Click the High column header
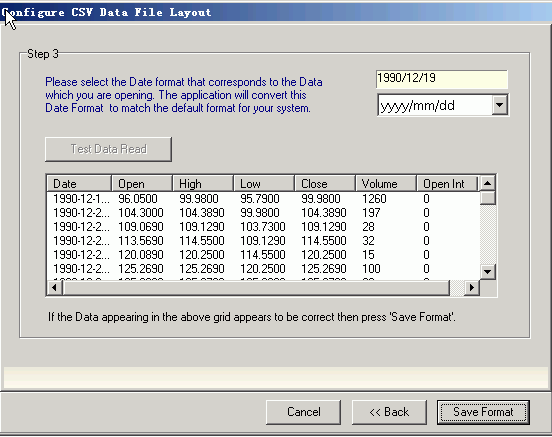This screenshot has height=437, width=552. pyautogui.click(x=203, y=183)
